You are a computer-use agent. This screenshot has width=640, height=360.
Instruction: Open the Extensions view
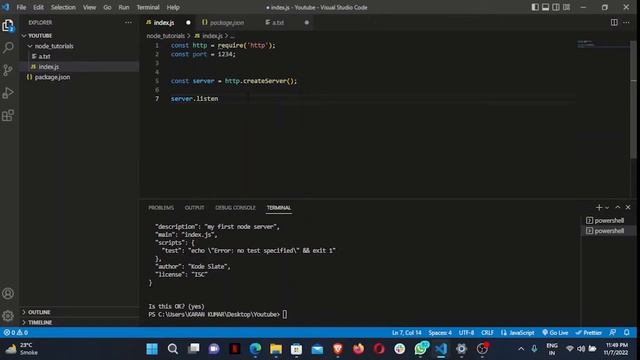pyautogui.click(x=8, y=115)
